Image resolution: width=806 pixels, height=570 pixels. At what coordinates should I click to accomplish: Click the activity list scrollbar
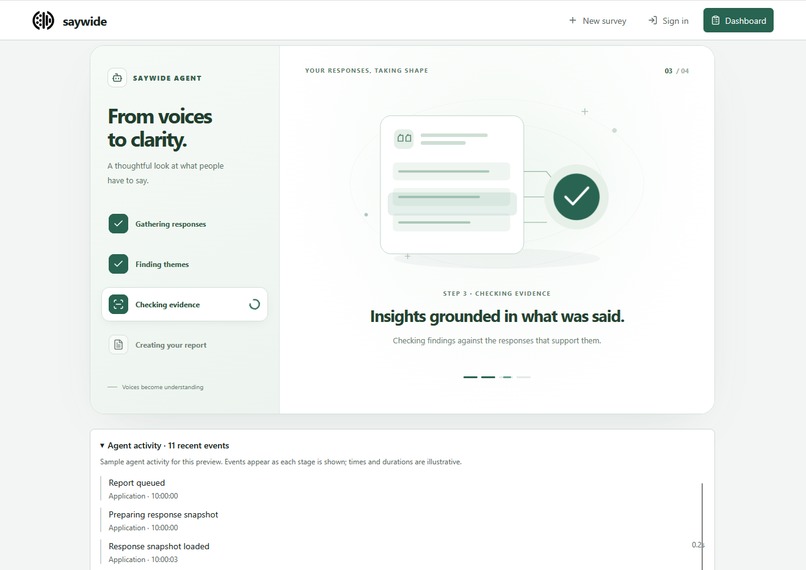702,526
